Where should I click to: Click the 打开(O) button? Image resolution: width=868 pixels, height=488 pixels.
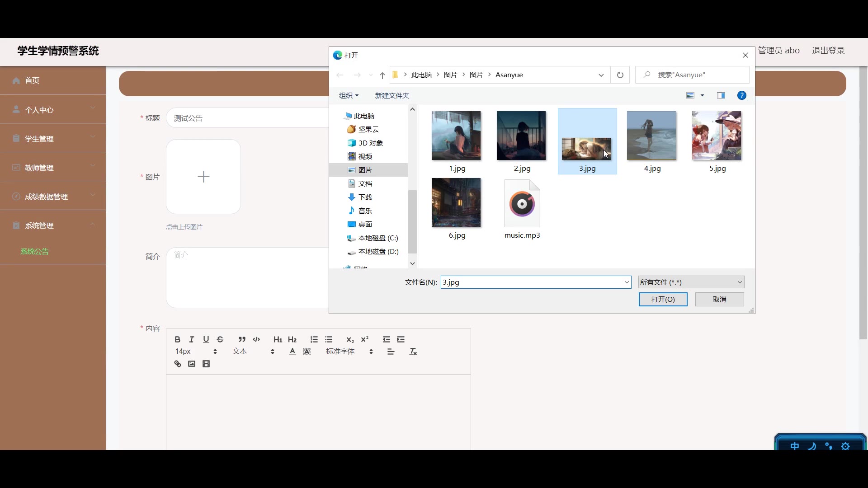[663, 299]
